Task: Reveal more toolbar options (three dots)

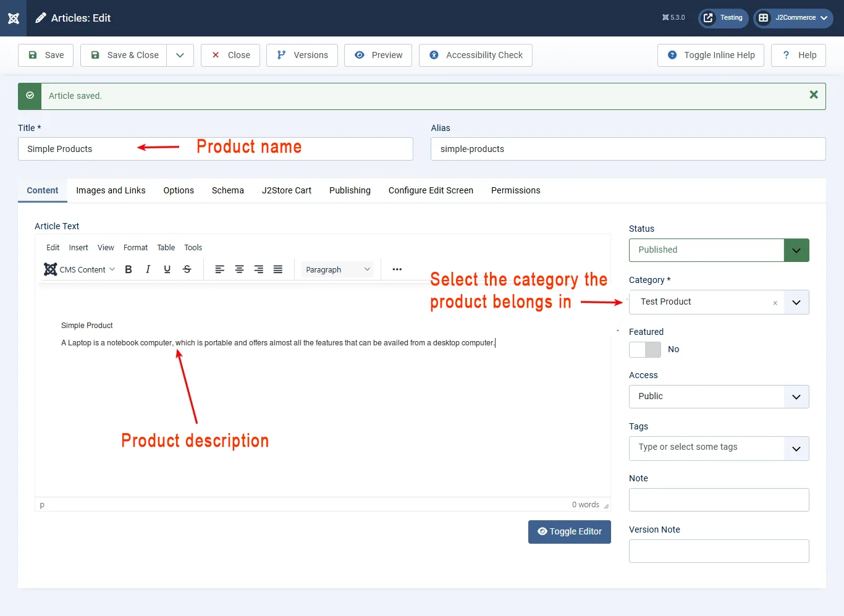Action: coord(397,269)
